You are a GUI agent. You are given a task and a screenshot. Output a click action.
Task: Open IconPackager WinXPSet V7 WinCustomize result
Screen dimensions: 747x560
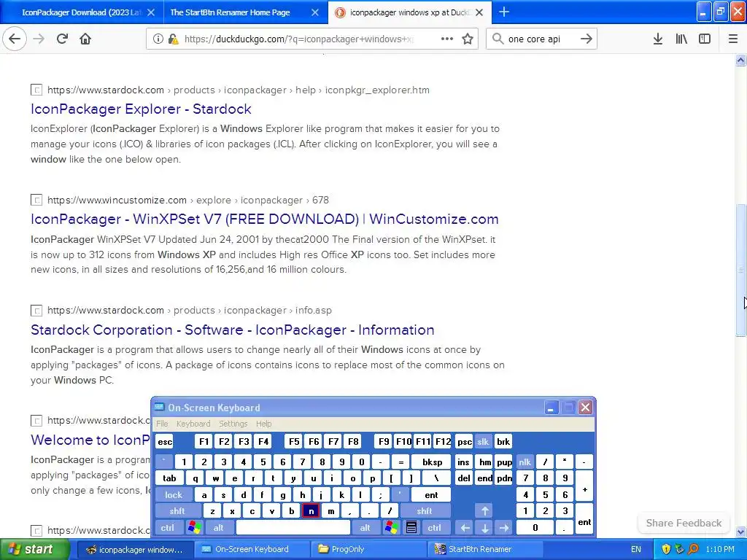click(264, 219)
